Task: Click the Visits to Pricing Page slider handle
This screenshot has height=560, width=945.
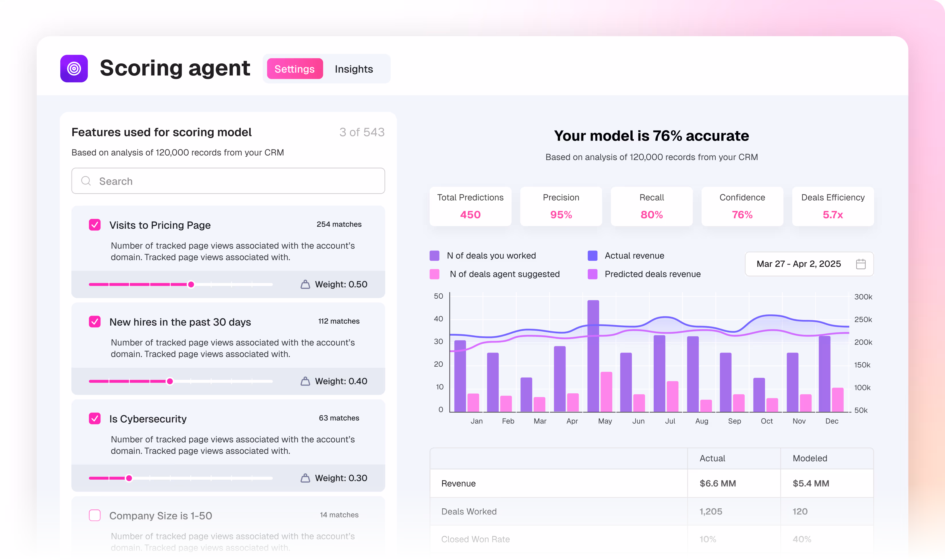Action: click(x=191, y=285)
